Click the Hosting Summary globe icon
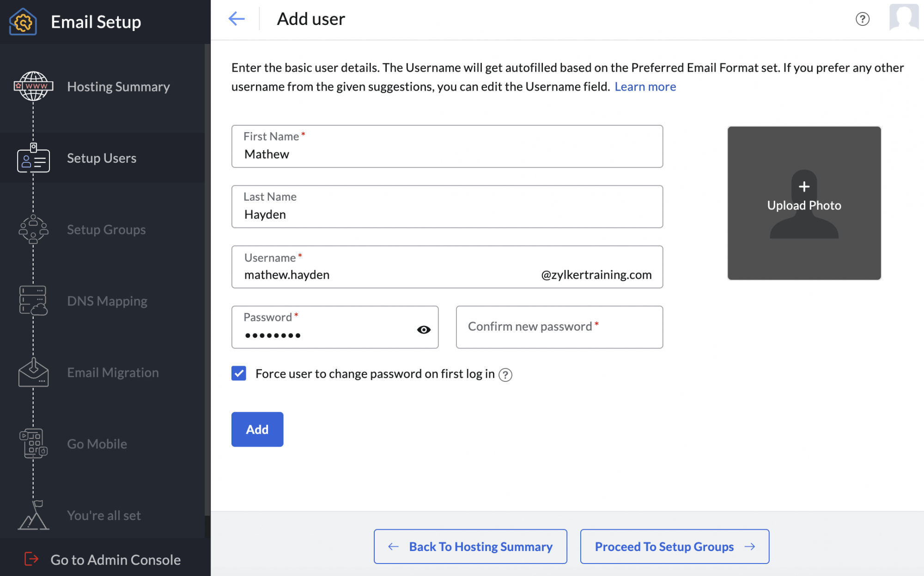Screen dimensions: 924x576 click(33, 86)
